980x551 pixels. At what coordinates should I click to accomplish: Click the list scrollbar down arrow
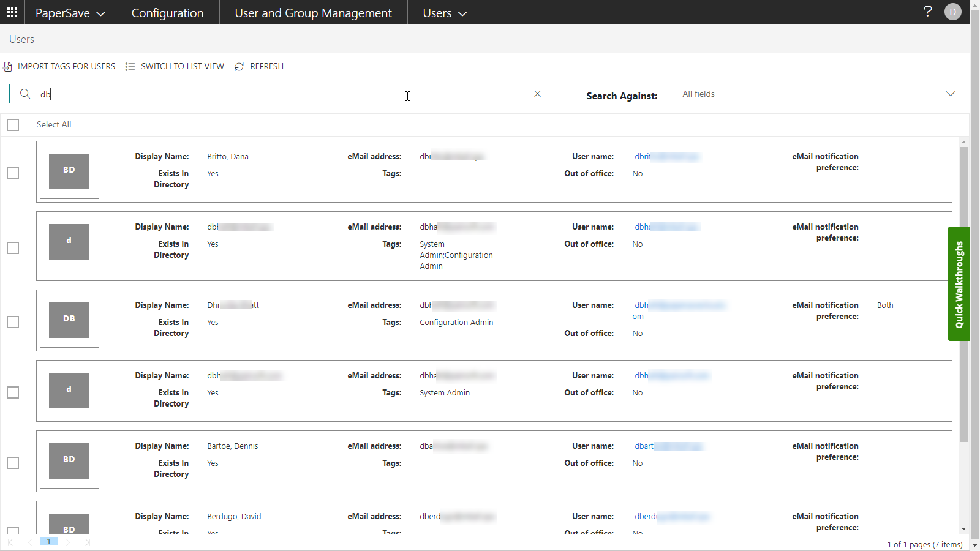pos(963,529)
